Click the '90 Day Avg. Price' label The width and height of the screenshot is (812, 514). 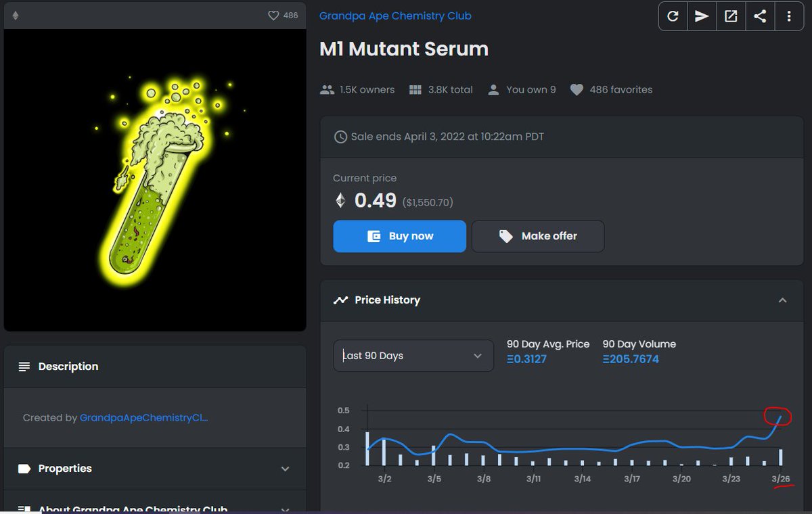point(548,344)
